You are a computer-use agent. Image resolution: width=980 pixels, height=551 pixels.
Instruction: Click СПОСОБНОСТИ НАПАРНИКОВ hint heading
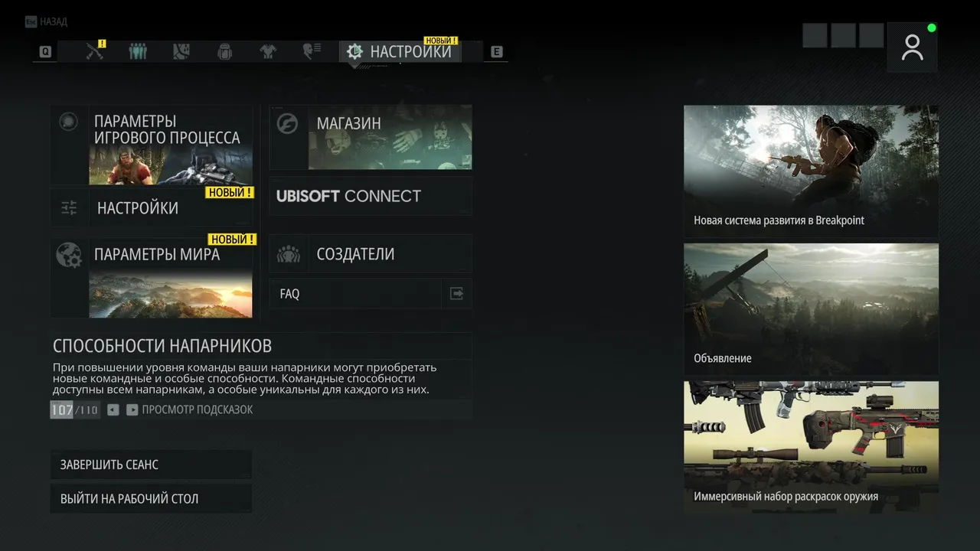coord(162,346)
